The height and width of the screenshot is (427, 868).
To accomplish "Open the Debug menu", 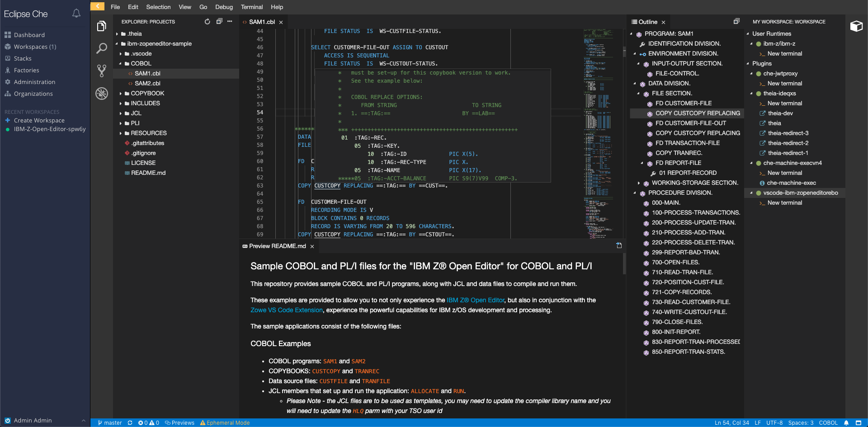I will pyautogui.click(x=224, y=7).
